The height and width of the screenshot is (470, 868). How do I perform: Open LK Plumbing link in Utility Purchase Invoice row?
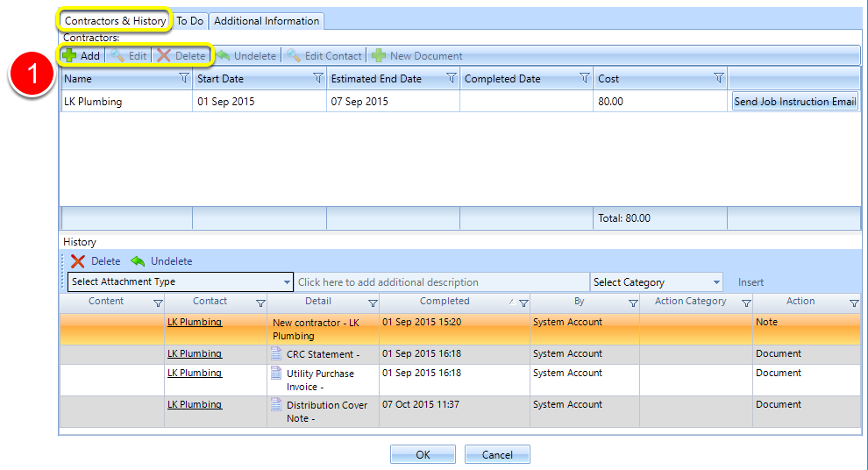[195, 373]
